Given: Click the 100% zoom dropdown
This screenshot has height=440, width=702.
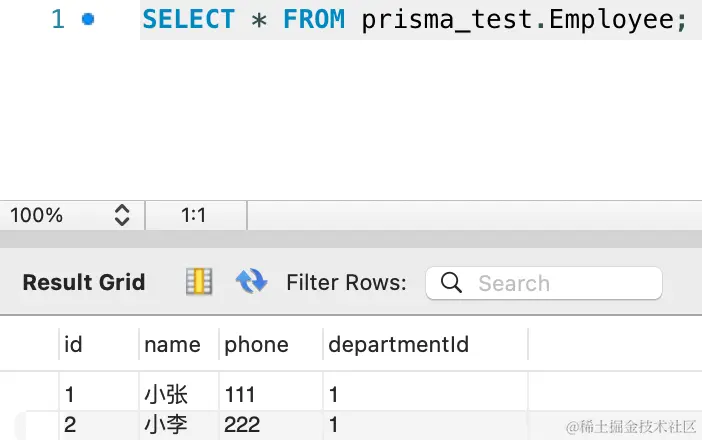Looking at the screenshot, I should pyautogui.click(x=72, y=215).
